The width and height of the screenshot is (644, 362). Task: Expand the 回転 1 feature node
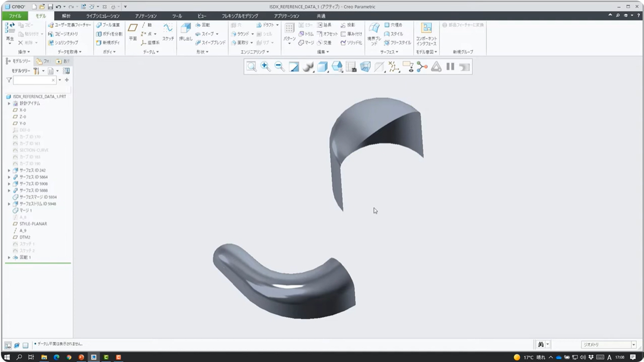pyautogui.click(x=9, y=257)
